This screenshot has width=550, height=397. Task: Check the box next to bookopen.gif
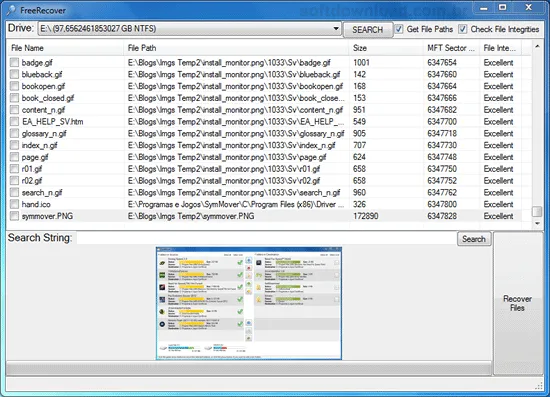[14, 86]
